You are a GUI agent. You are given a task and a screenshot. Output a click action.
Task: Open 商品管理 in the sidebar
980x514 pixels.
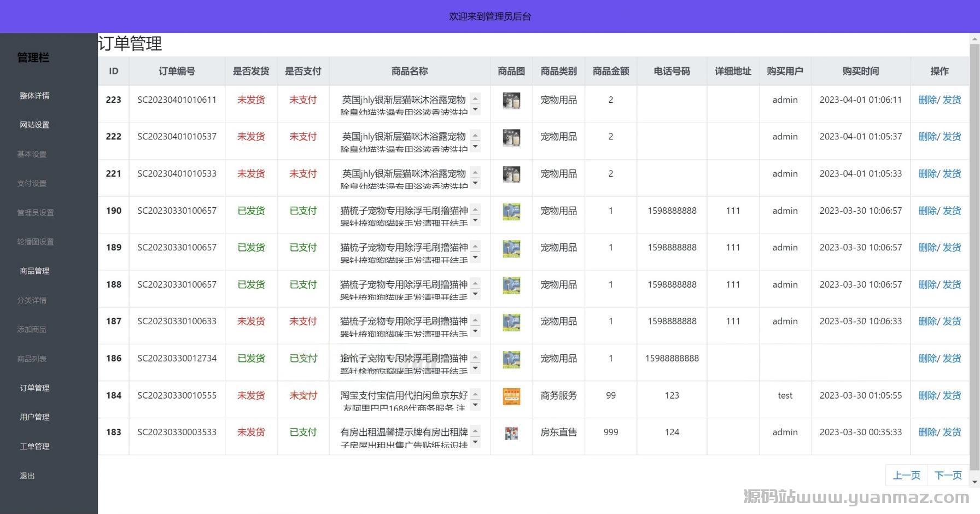click(34, 271)
